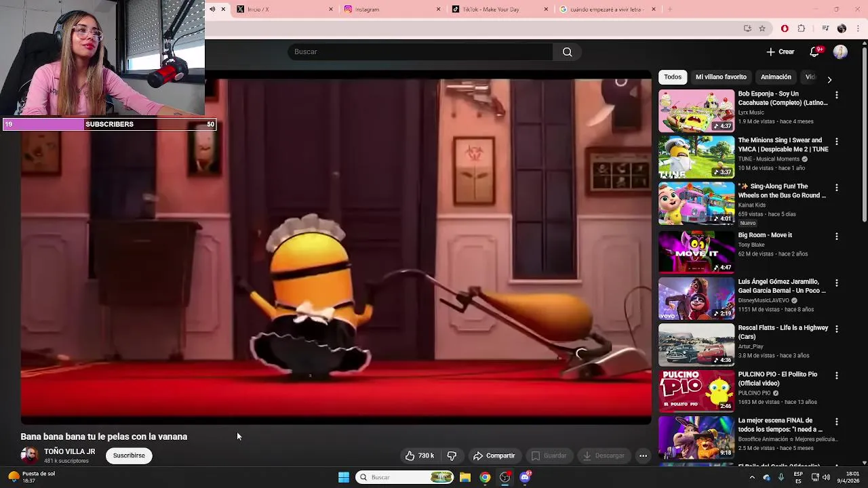Screen dimensions: 868x488
Task: Open the TOÑO VILLA JR channel link
Action: (x=69, y=451)
